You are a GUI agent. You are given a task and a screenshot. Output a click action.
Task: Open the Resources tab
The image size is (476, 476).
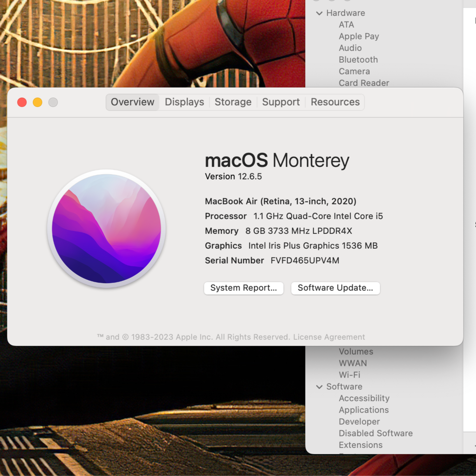(x=335, y=102)
